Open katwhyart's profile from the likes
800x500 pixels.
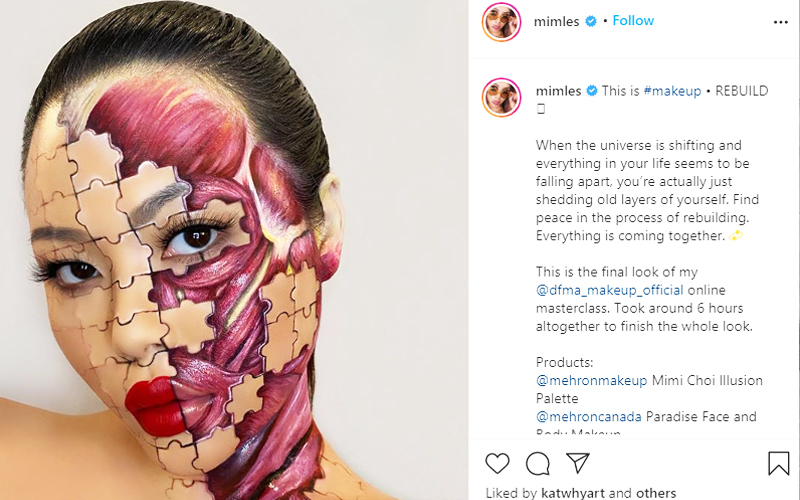coord(572,493)
